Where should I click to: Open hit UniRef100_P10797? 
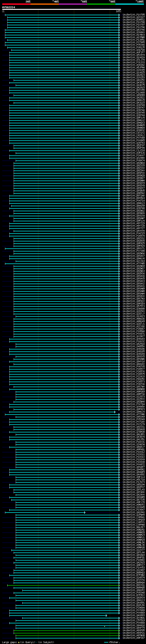pyautogui.click(x=133, y=25)
